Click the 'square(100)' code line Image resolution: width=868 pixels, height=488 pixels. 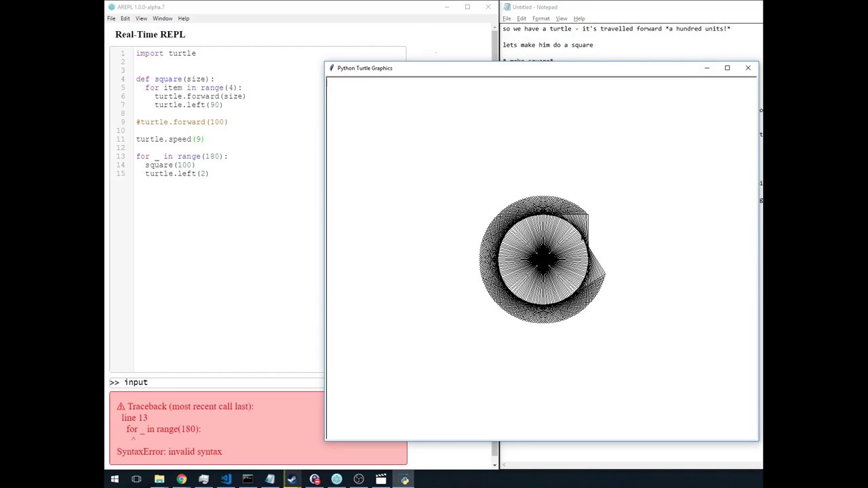coord(170,165)
